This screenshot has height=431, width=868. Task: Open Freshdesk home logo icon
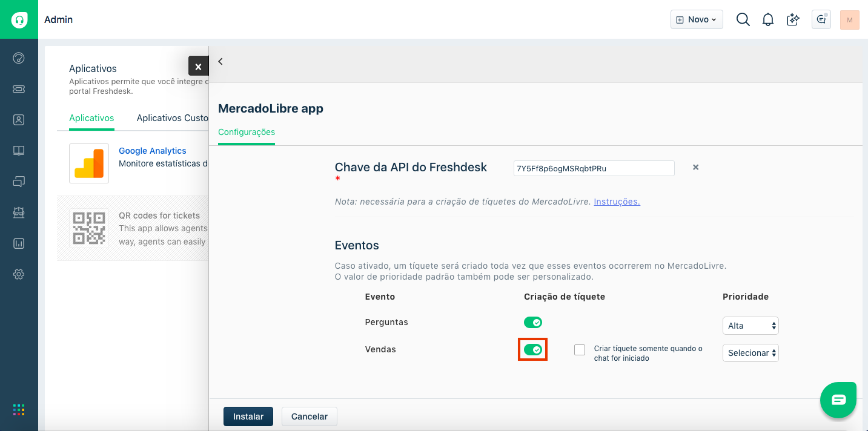pyautogui.click(x=19, y=19)
